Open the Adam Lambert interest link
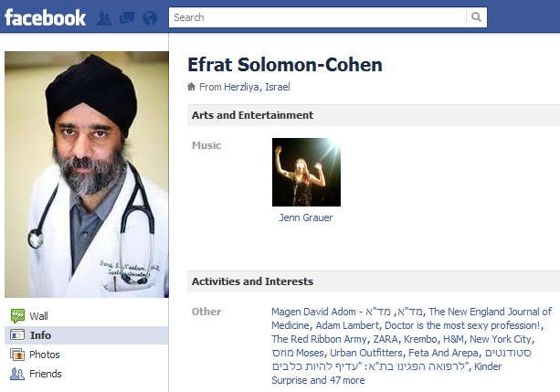The image size is (560, 392). [347, 325]
